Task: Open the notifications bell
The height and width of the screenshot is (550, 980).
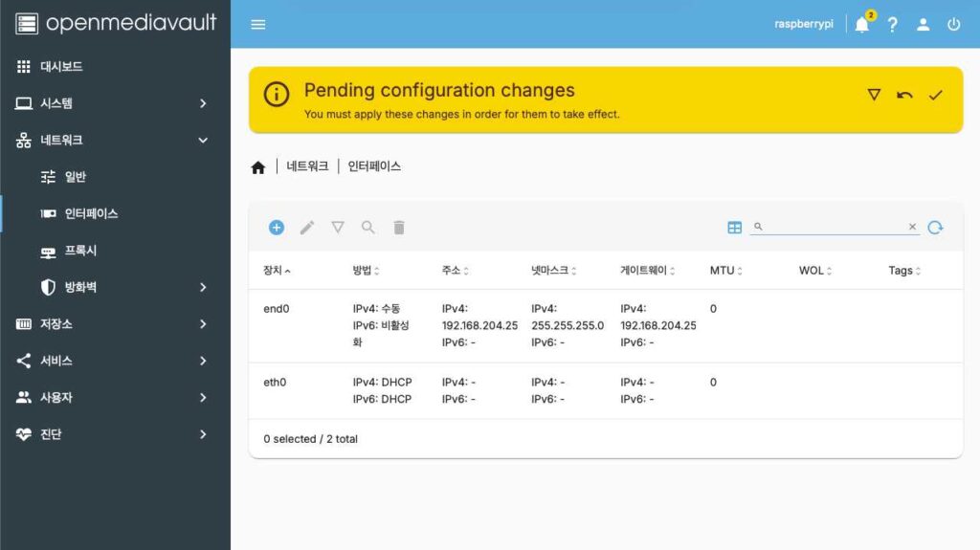Action: (862, 24)
